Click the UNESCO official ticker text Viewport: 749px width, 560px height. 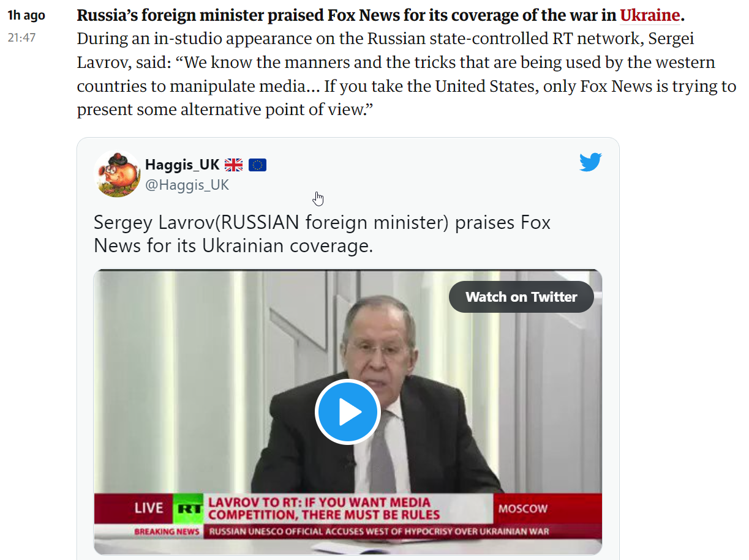(379, 531)
